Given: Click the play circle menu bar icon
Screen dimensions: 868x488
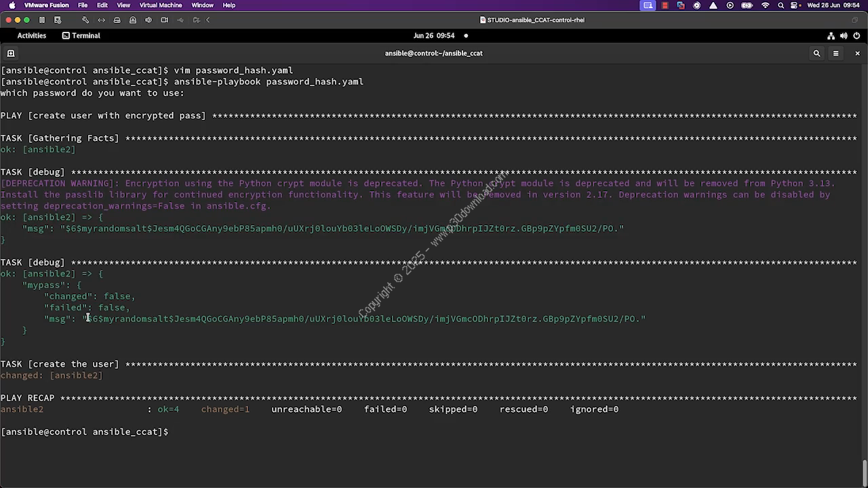Looking at the screenshot, I should click(730, 5).
